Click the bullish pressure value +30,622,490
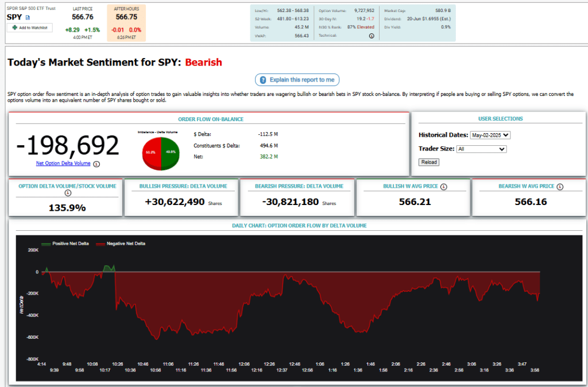 coord(175,202)
